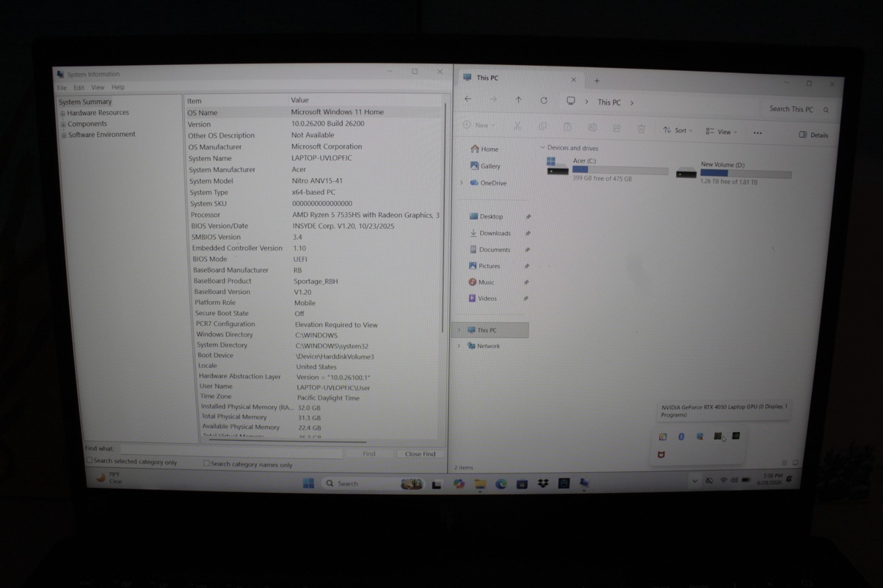Screen dimensions: 883x588
Task: Open the File menu in System Information
Action: (x=62, y=88)
